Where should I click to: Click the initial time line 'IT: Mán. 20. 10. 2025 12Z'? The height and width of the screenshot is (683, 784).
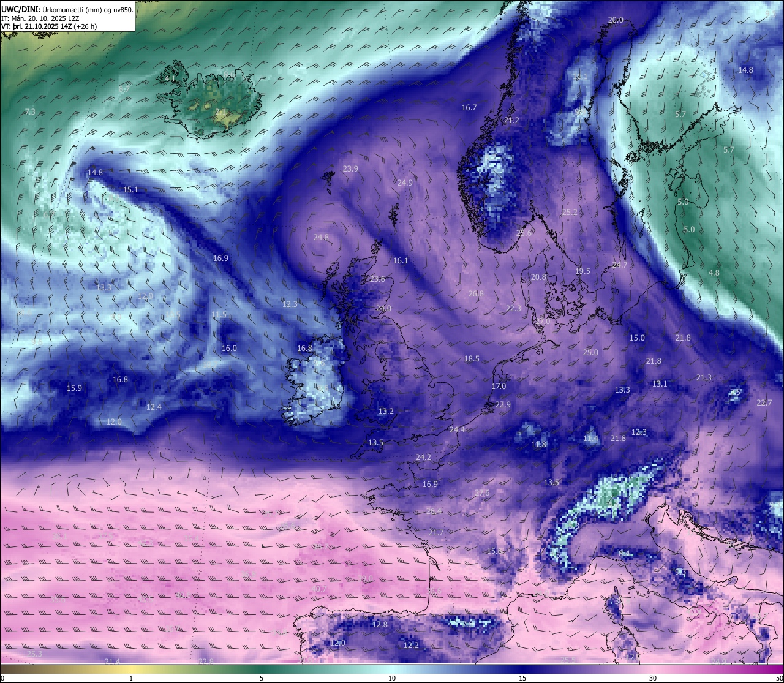(x=40, y=18)
